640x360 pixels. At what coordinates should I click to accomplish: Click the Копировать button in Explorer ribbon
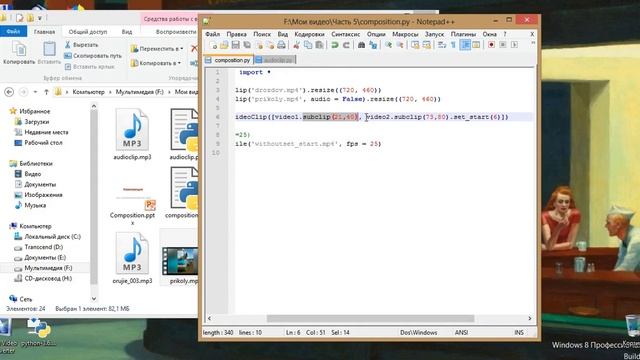point(19,53)
